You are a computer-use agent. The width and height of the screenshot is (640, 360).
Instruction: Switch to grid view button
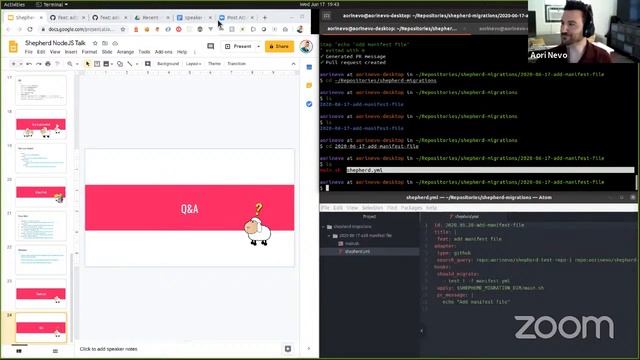point(55,351)
